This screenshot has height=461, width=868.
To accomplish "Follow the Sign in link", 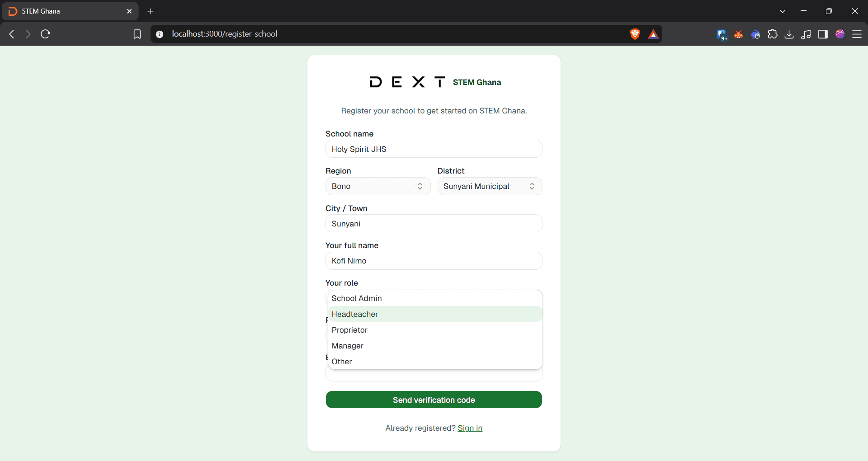I will (470, 428).
